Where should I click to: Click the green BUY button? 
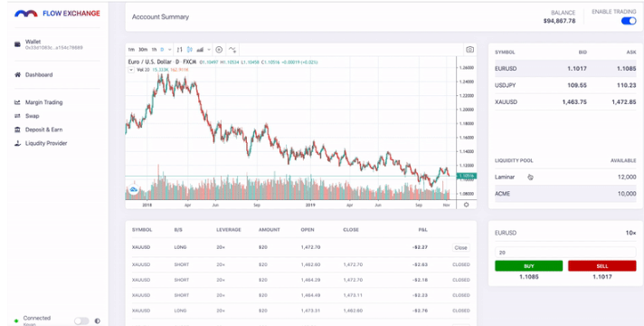[528, 266]
